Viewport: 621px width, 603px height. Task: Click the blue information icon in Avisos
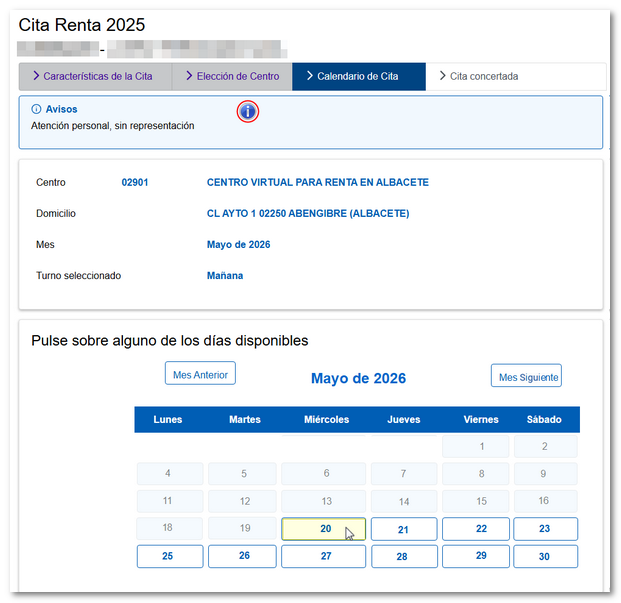(x=247, y=112)
